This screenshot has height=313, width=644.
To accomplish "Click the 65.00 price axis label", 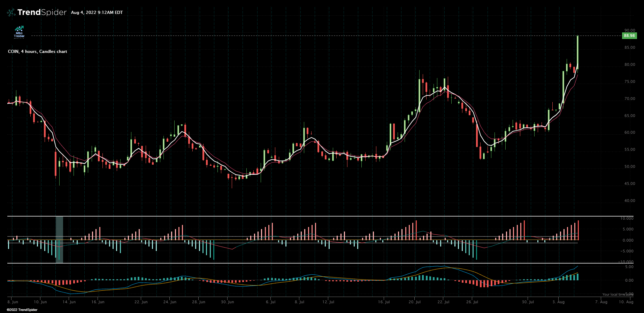I will coord(630,116).
